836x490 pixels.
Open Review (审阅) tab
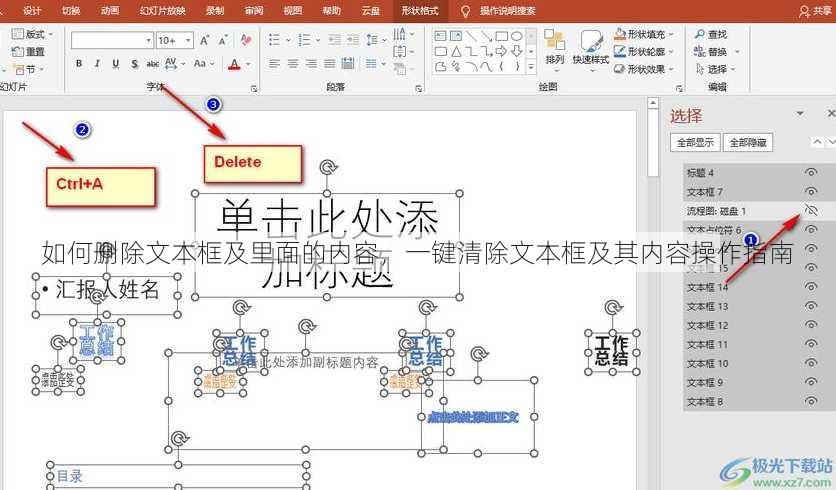[254, 11]
